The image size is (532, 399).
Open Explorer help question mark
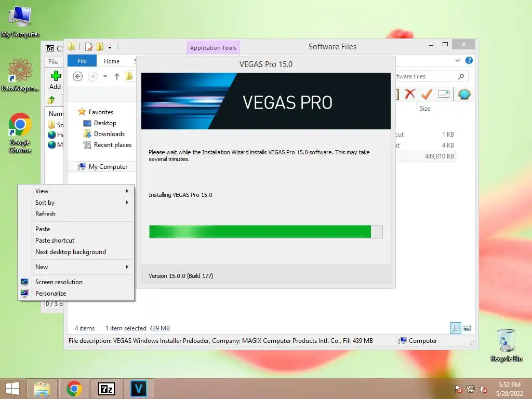point(469,60)
